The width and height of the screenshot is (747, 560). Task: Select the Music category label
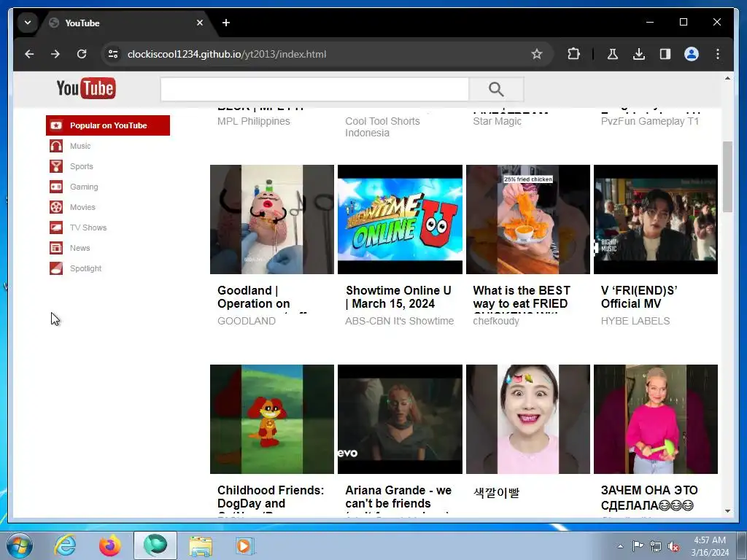(x=80, y=146)
